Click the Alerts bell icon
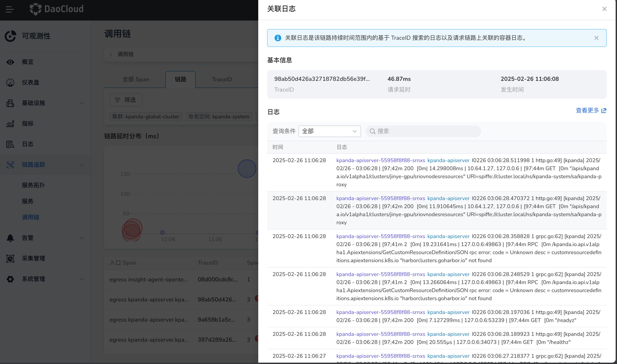Screen dimensions: 617x364 click(10, 238)
